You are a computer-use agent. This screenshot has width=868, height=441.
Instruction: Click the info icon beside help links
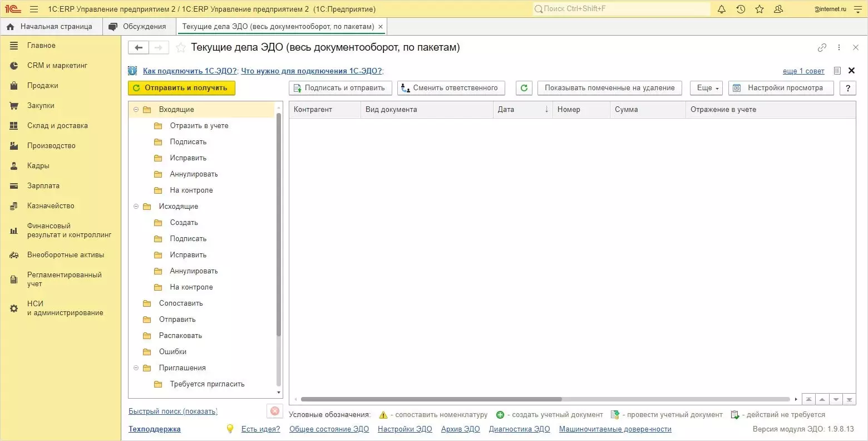point(132,71)
